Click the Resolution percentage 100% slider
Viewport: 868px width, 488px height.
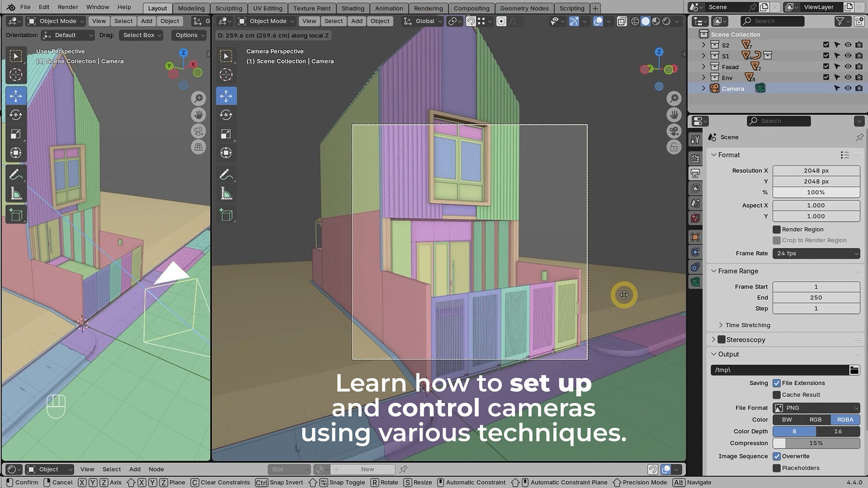coord(816,193)
